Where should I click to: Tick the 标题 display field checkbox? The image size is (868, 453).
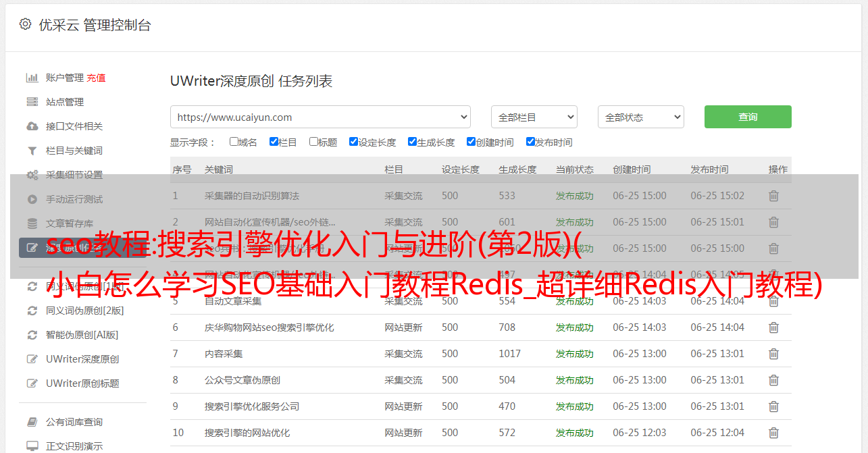pos(313,142)
